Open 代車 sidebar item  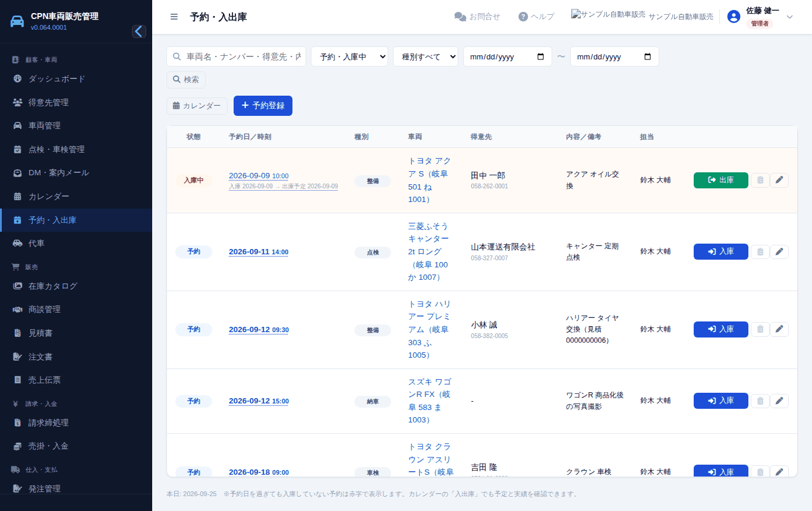pyautogui.click(x=76, y=244)
